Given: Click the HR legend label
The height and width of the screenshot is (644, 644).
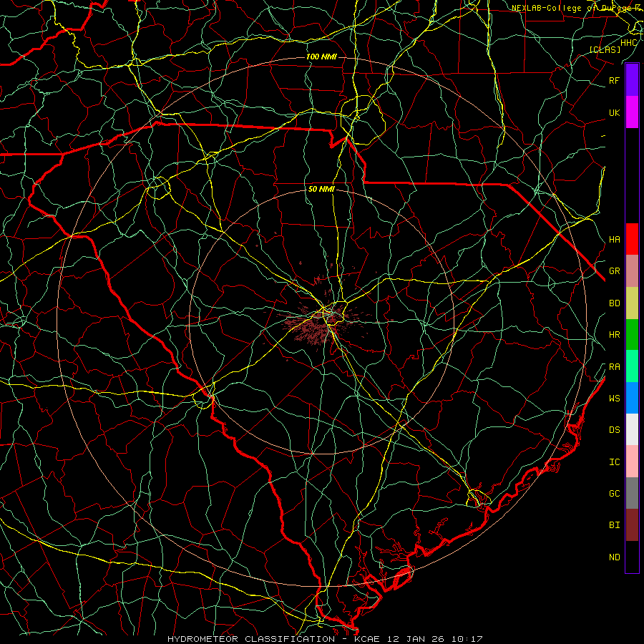Looking at the screenshot, I should point(614,335).
